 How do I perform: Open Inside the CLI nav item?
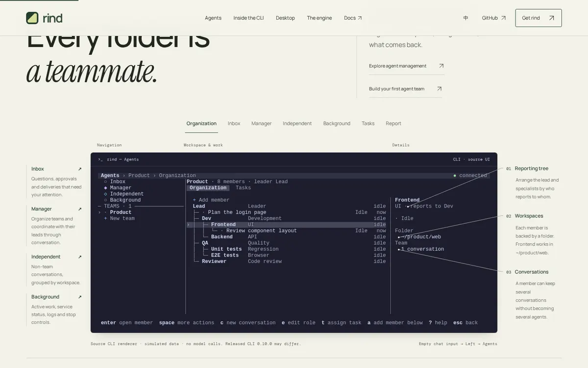click(248, 18)
